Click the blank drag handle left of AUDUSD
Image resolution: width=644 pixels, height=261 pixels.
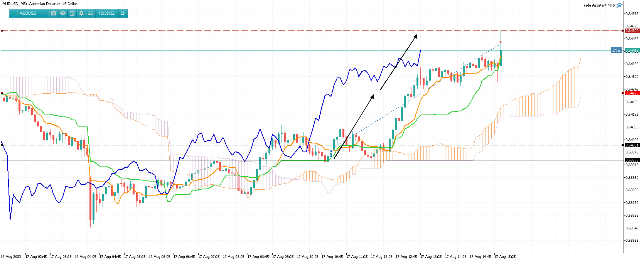click(x=13, y=13)
